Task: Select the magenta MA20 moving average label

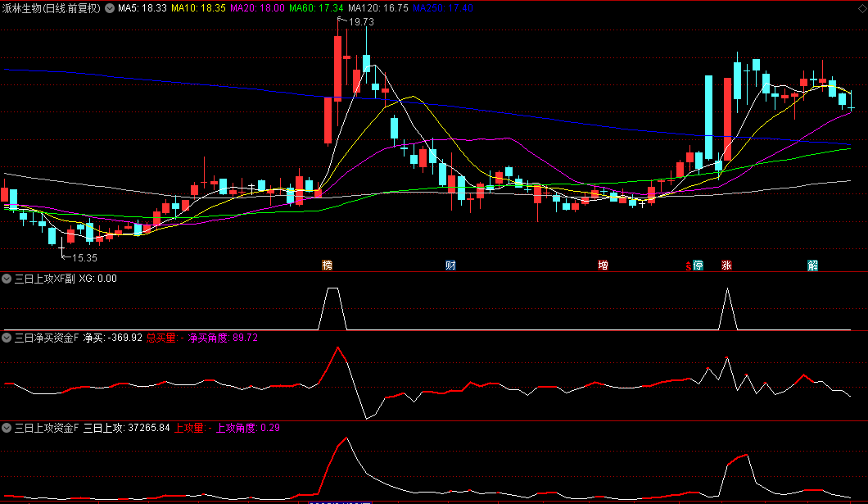Action: [258, 7]
